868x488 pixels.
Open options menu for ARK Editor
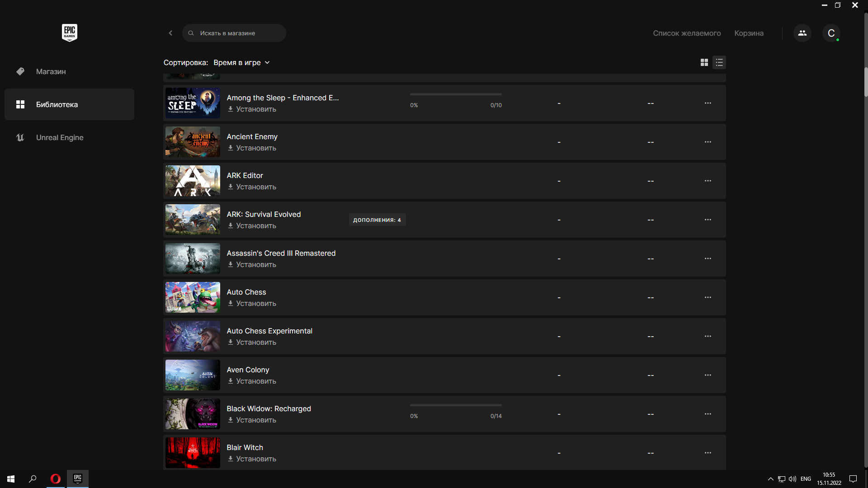pos(708,181)
